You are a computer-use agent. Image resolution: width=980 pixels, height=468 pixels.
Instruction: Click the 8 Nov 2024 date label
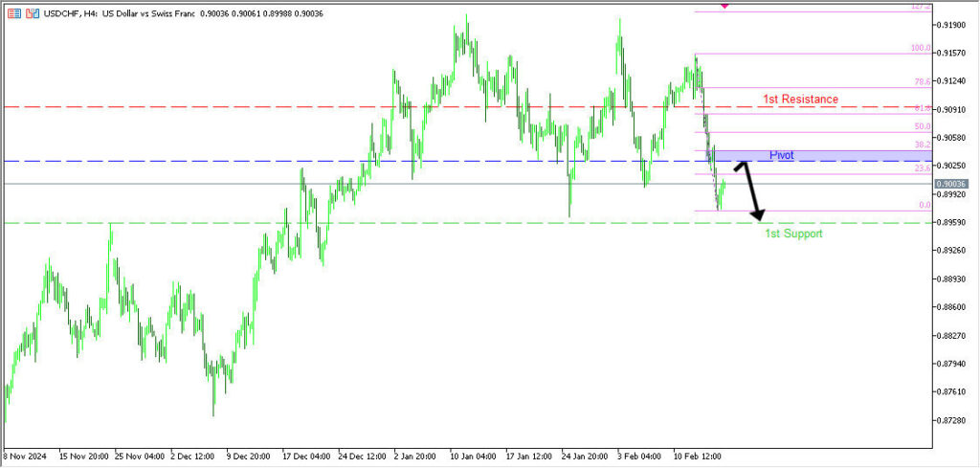(26, 456)
